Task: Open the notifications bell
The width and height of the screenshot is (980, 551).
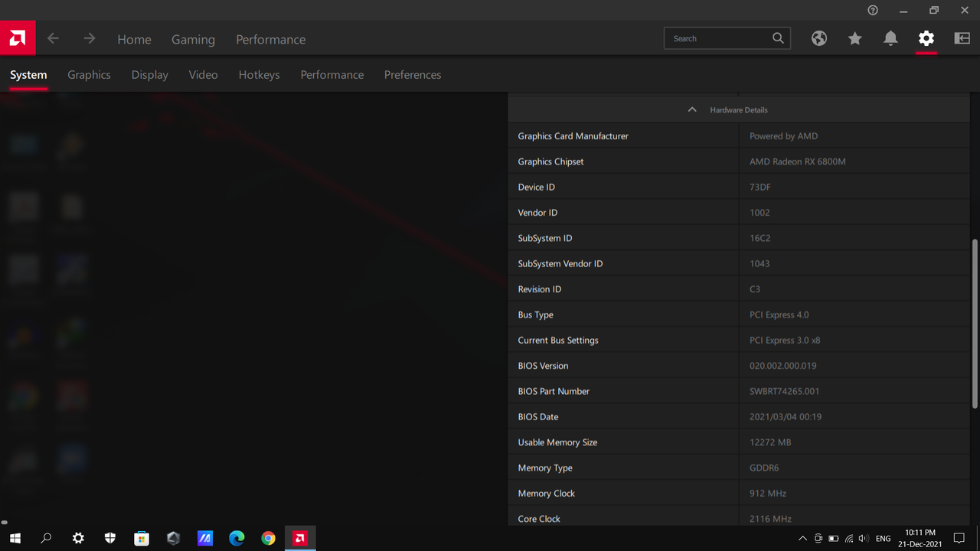Action: (890, 37)
